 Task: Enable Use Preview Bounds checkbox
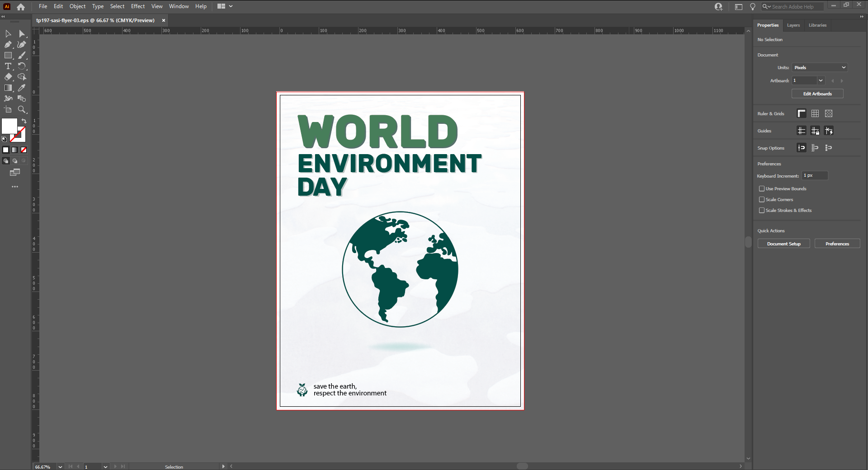point(762,188)
